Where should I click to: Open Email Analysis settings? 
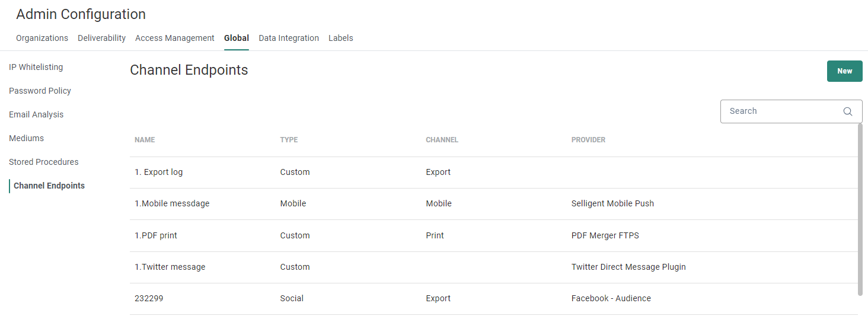point(36,114)
